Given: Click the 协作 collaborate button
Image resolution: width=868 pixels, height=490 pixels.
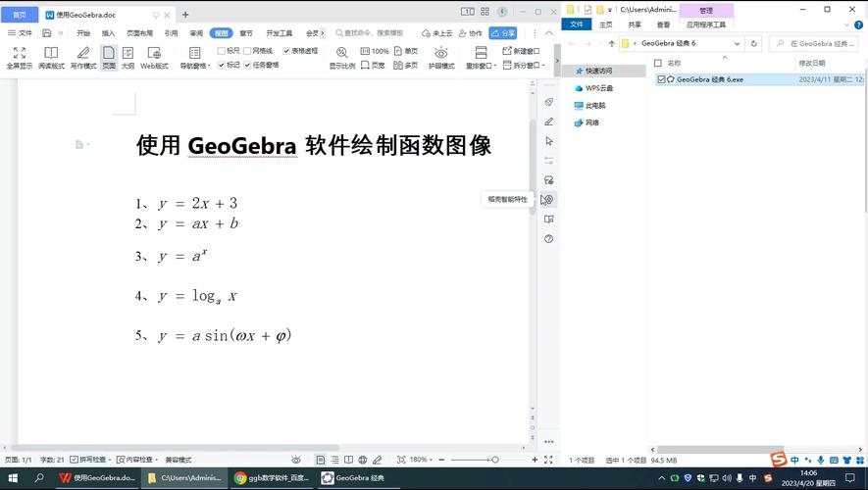Looking at the screenshot, I should 471,33.
